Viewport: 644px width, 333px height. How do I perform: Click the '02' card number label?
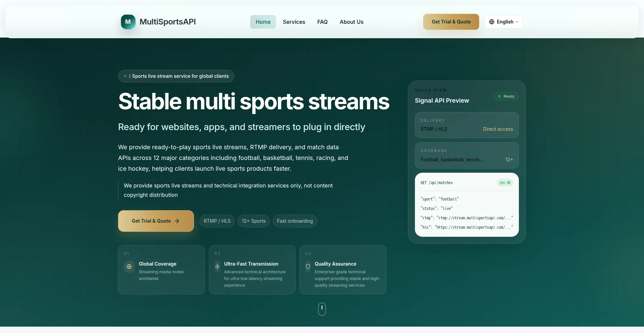(217, 254)
